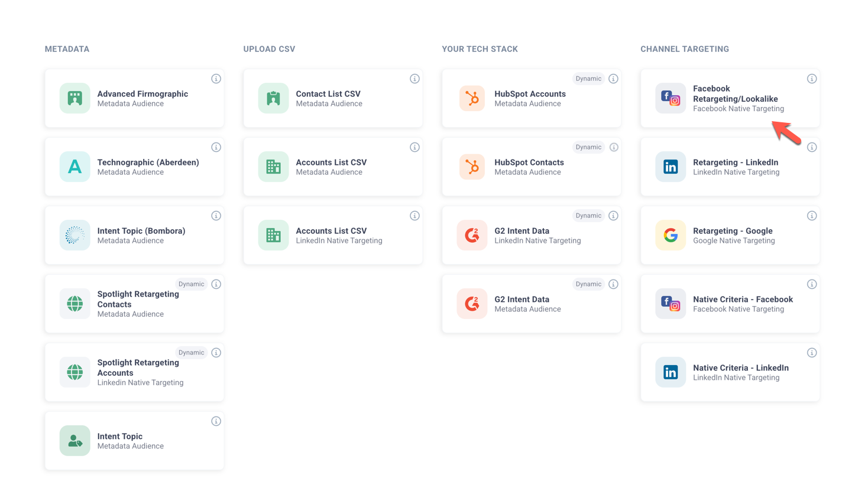The width and height of the screenshot is (868, 501).
Task: Open info icon on Contact List CSV card
Action: pyautogui.click(x=414, y=79)
